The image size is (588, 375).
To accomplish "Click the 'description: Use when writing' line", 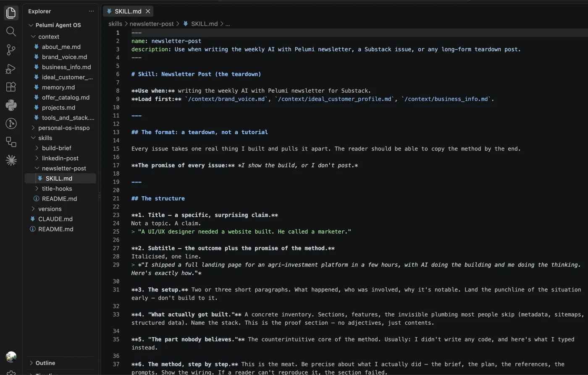I will click(326, 49).
